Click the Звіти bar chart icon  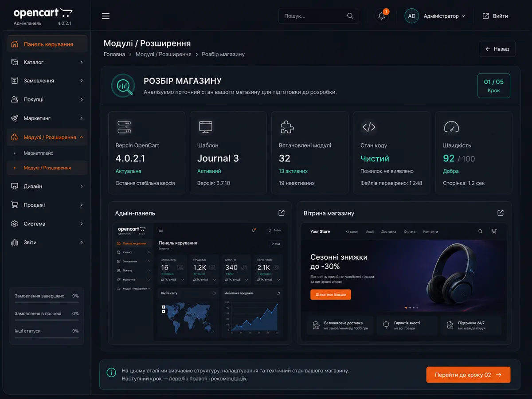15,243
